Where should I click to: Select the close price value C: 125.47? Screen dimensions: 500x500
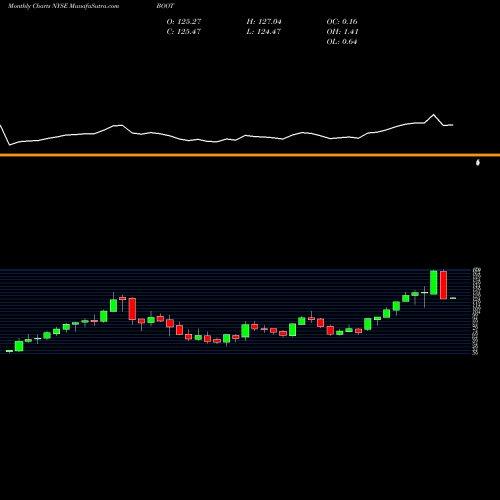coord(184,32)
